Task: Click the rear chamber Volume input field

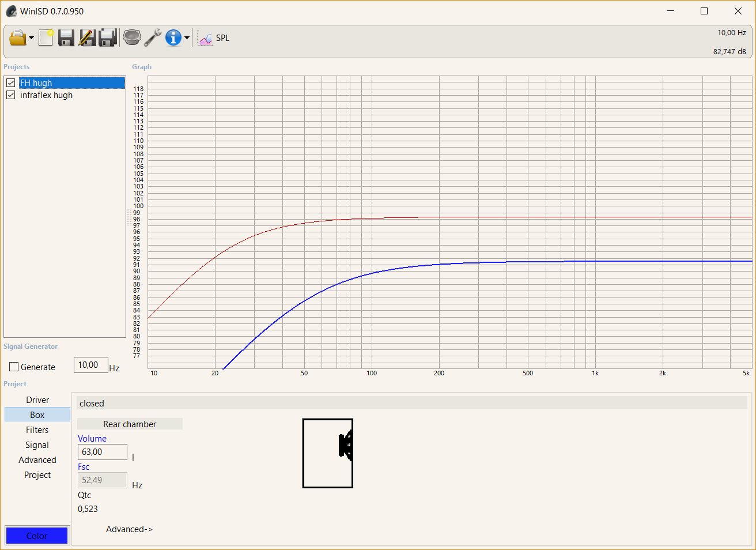Action: (103, 452)
